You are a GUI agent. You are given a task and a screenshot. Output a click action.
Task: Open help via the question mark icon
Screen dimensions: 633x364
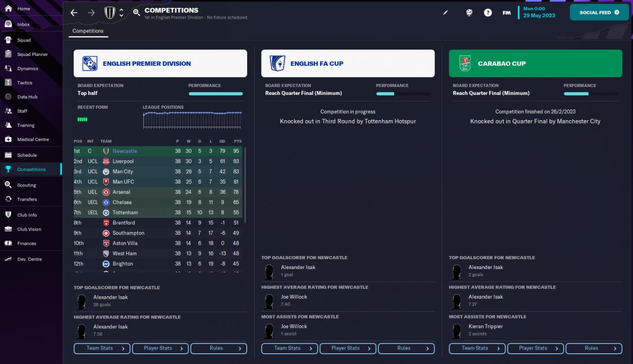tap(488, 13)
